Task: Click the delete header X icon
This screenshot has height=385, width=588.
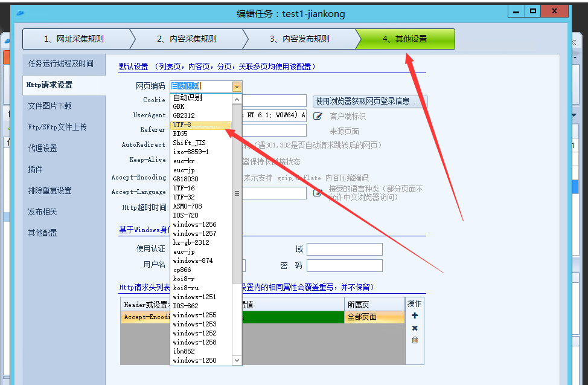Action: click(x=415, y=328)
